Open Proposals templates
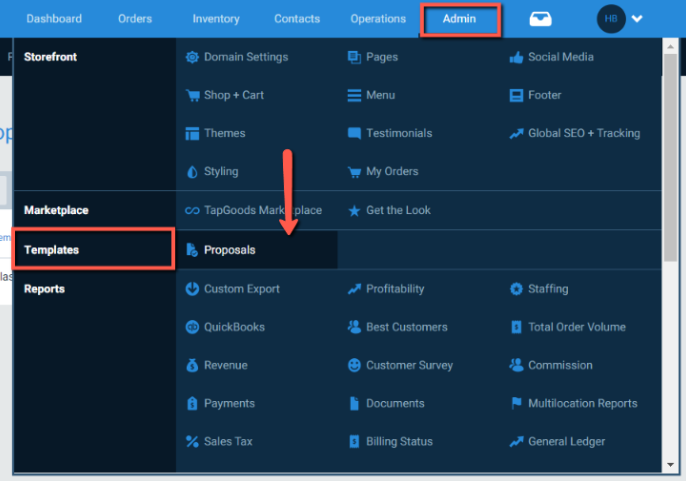The height and width of the screenshot is (481, 686). (x=230, y=250)
